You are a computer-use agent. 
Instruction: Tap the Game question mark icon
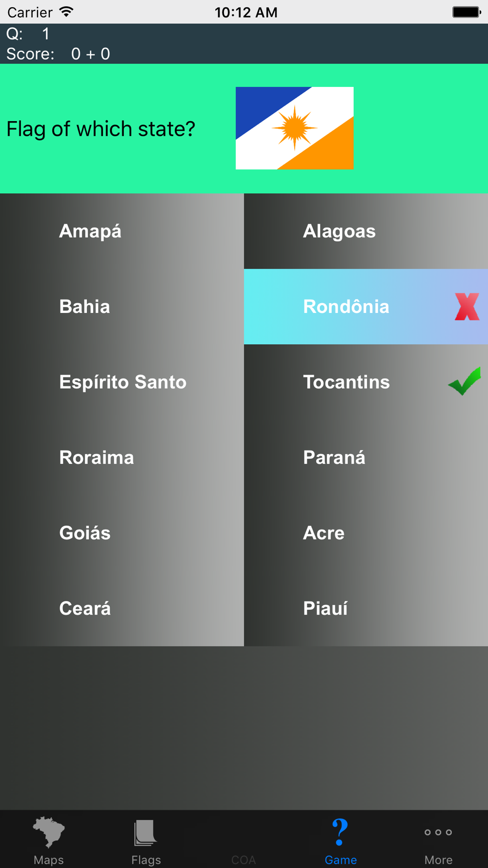click(340, 832)
